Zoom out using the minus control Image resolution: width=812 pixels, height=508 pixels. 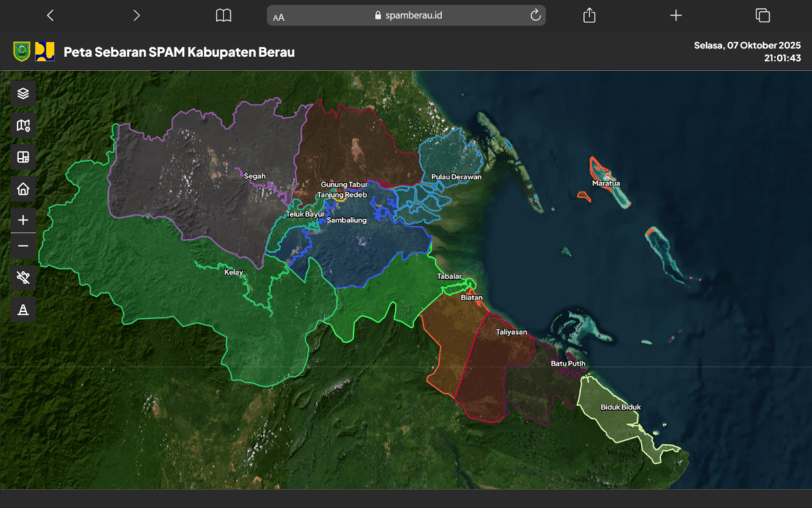[23, 246]
